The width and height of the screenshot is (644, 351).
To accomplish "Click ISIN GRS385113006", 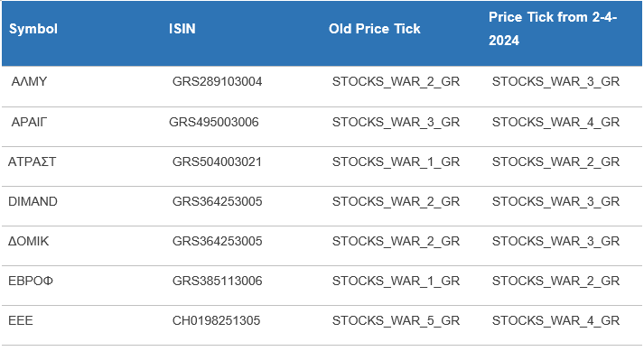I will point(217,281).
